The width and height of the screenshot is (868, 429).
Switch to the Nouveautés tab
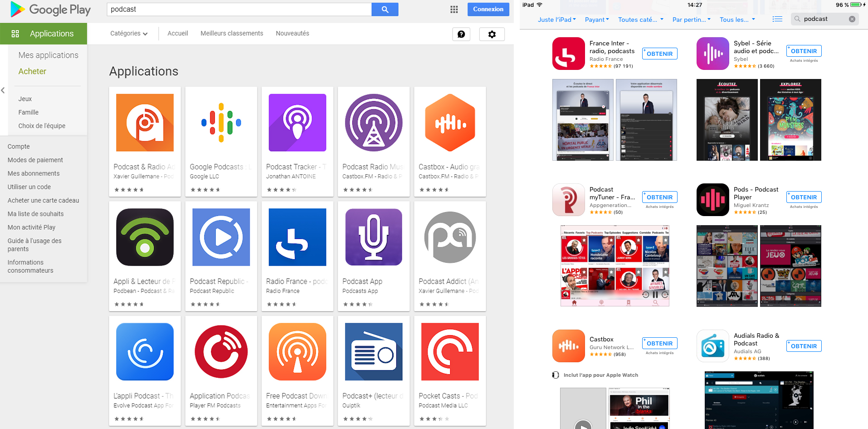point(293,34)
